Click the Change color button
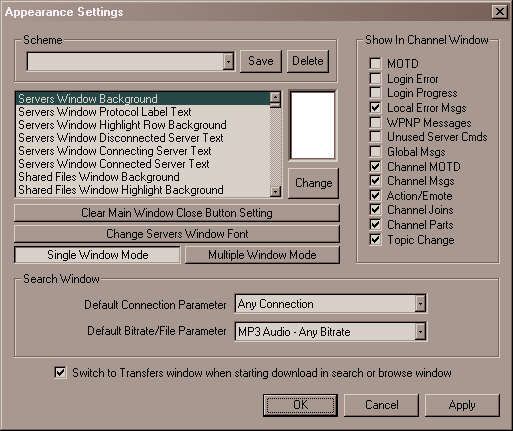The image size is (513, 431). [x=313, y=183]
